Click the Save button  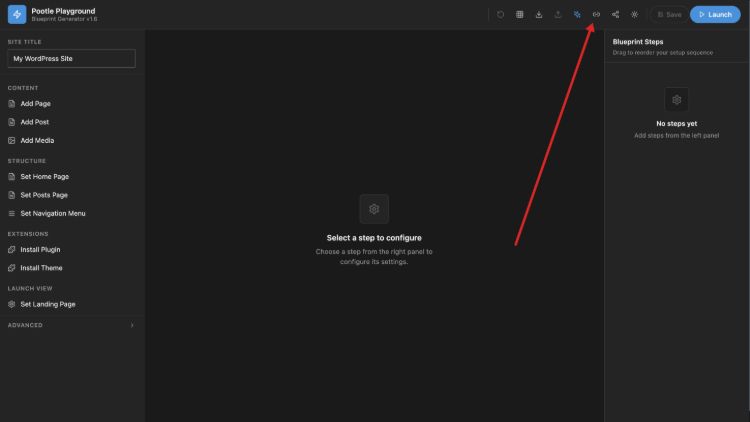[x=669, y=14]
